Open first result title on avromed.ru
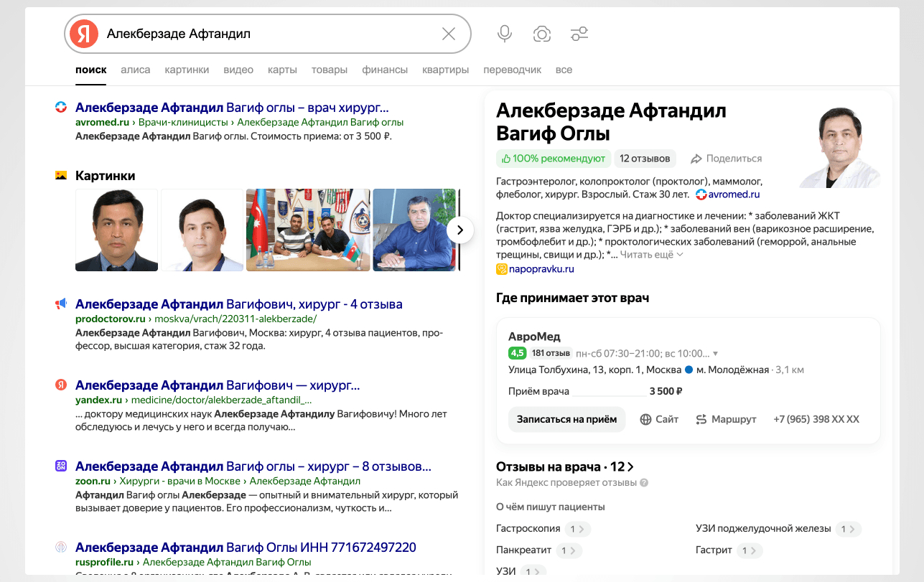 tap(232, 108)
